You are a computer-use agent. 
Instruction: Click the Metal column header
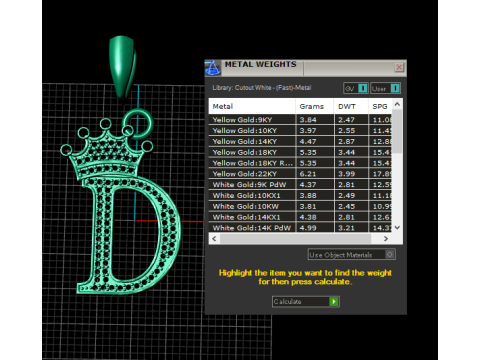pos(252,106)
